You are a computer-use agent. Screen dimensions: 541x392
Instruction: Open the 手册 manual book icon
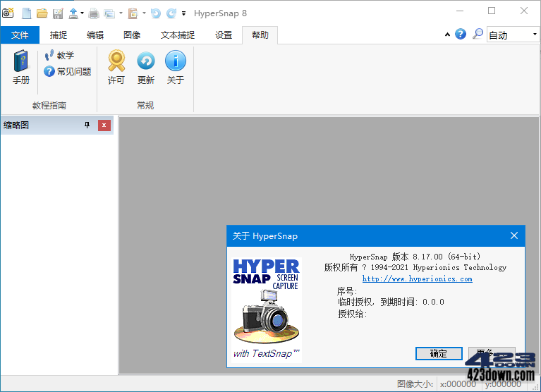(x=21, y=67)
